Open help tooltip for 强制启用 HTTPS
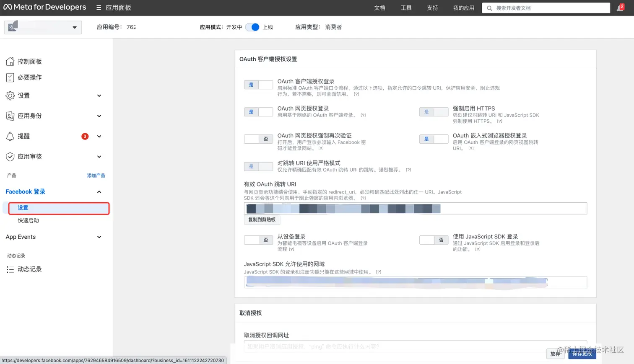Image resolution: width=634 pixels, height=364 pixels. [499, 121]
